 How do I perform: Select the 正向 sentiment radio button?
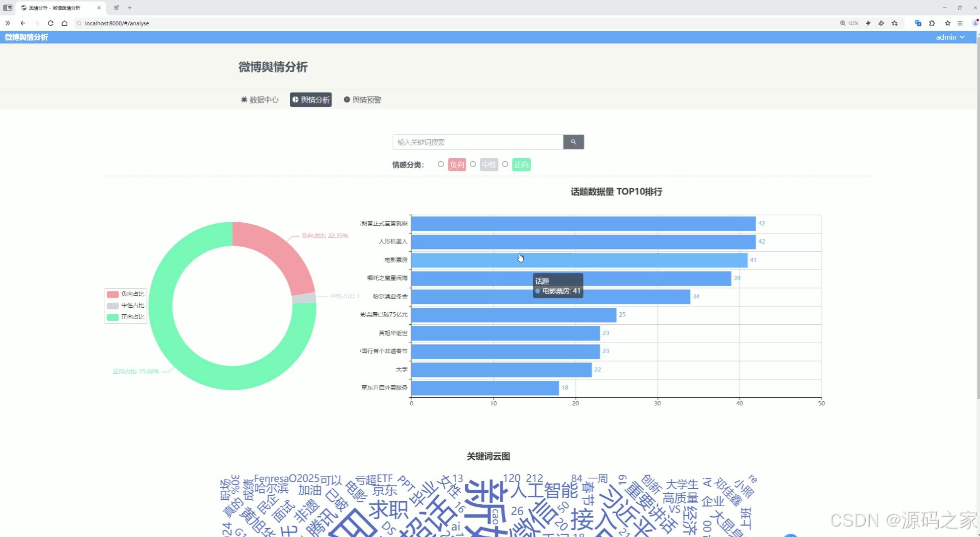(x=505, y=165)
